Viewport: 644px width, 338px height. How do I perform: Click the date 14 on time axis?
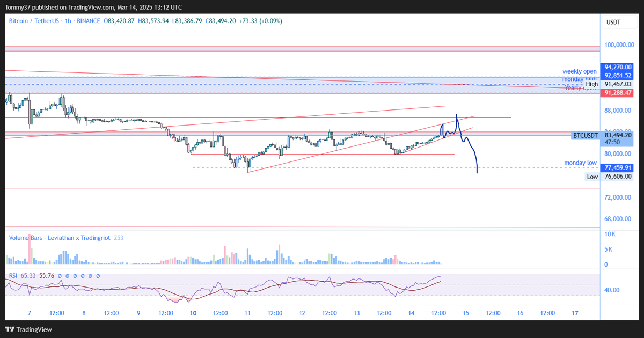point(411,313)
